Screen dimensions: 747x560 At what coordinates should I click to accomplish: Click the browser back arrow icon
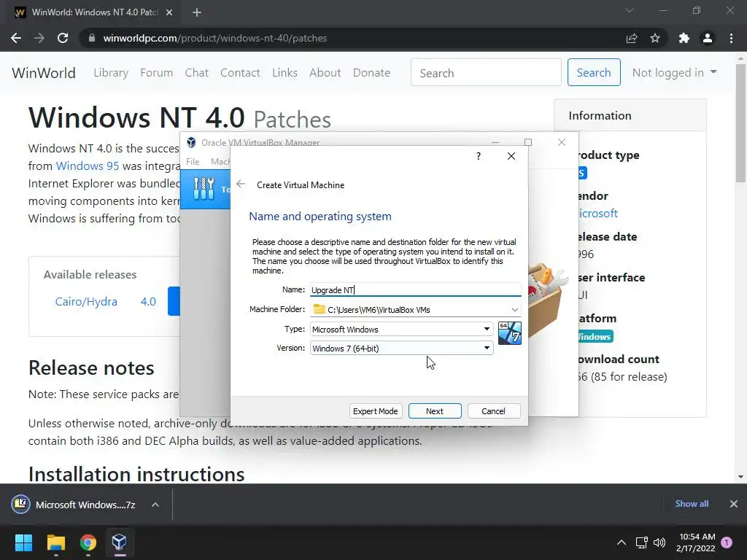(16, 38)
